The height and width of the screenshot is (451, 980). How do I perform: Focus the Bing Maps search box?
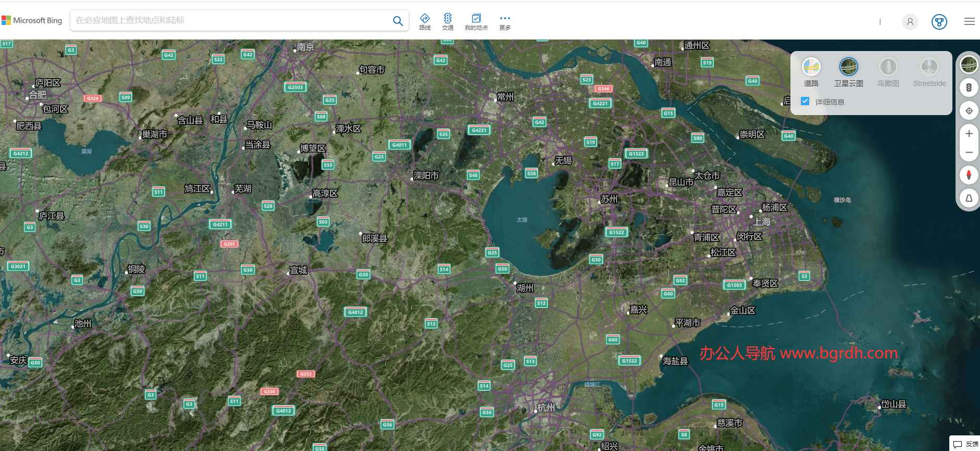pos(229,20)
